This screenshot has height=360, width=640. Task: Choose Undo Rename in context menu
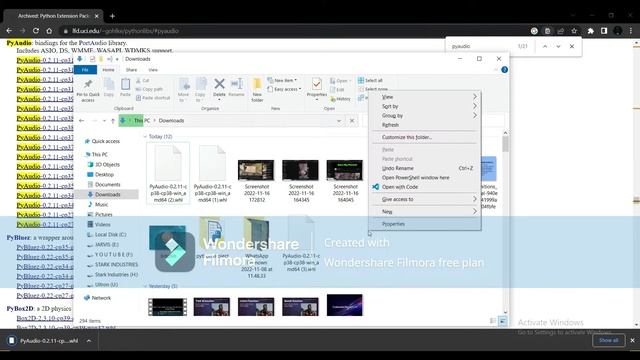tap(424, 168)
